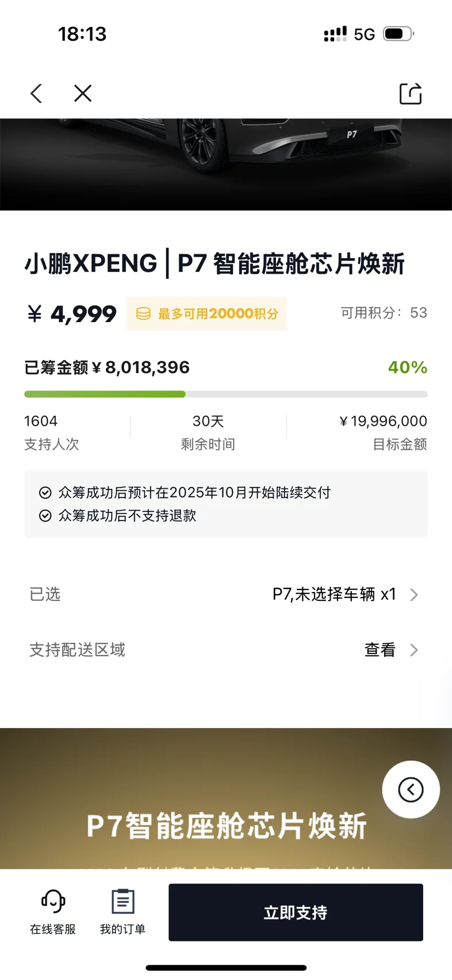The width and height of the screenshot is (452, 980).
Task: Click the 查看 delivery regions link
Action: pos(380,650)
